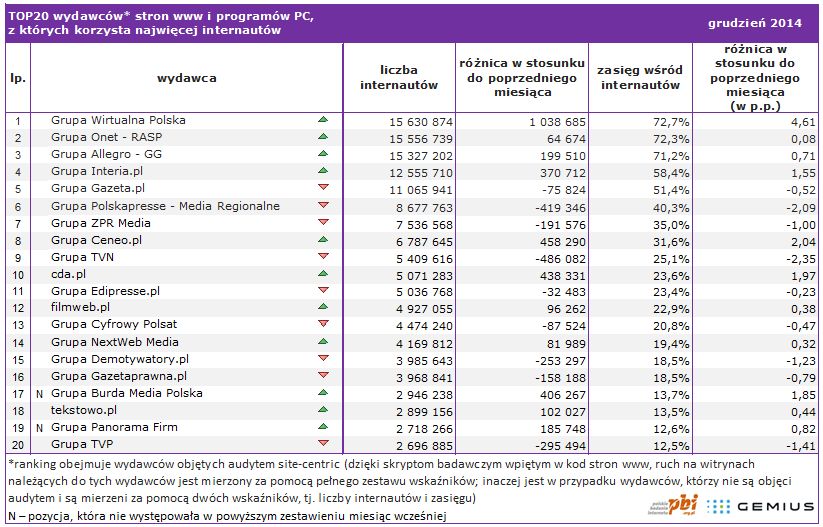Click the red arrow next to Grupa Cyfrowy Polsat
The image size is (823, 527).
pos(322,325)
